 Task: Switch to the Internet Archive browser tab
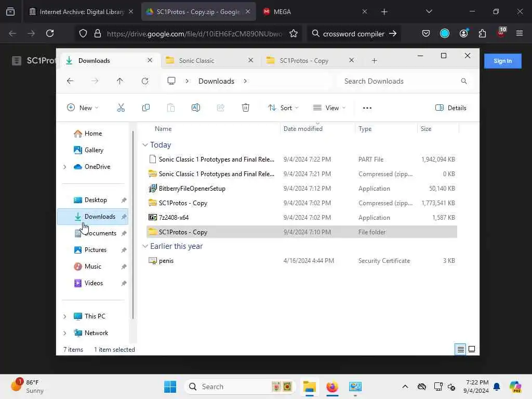[x=81, y=12]
